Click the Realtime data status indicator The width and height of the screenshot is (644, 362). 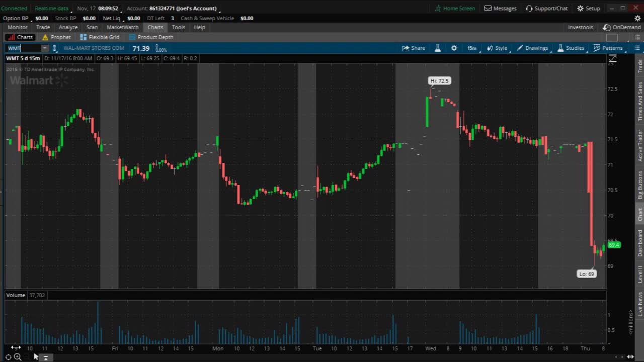coord(51,8)
